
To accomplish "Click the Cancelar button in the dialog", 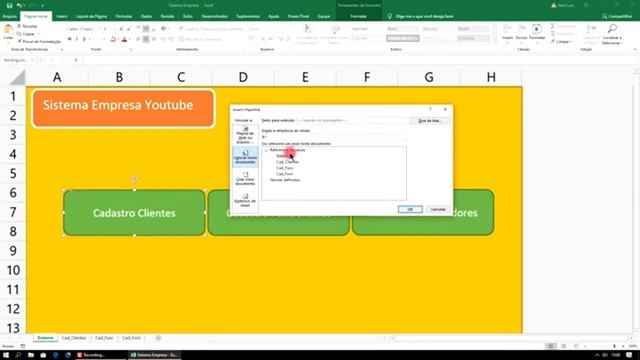I will tap(438, 209).
